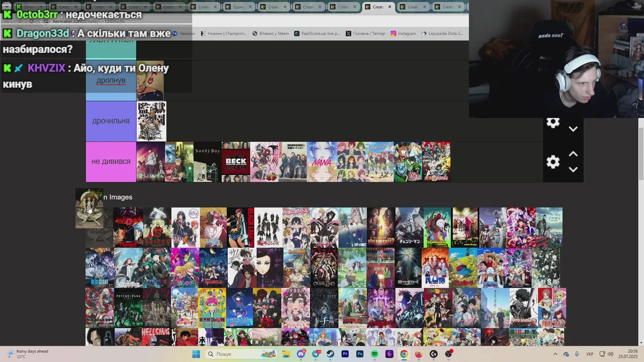644x362 pixels.
Task: Move дрочильня tier row down with chevron
Action: coord(573,129)
